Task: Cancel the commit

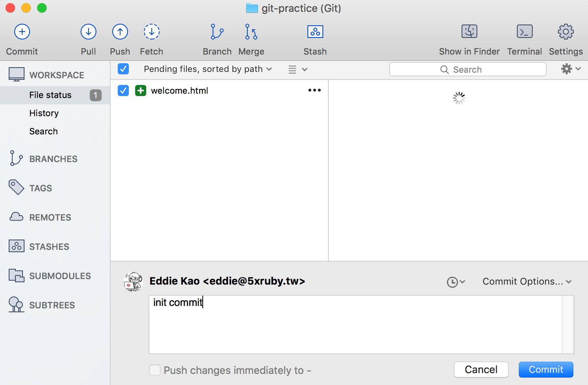Action: [481, 370]
